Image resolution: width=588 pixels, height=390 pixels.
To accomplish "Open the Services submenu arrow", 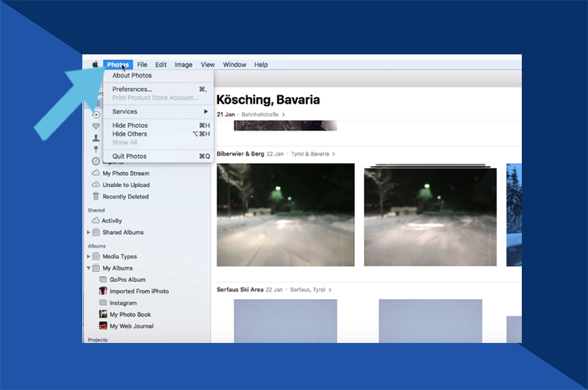I will pyautogui.click(x=206, y=111).
